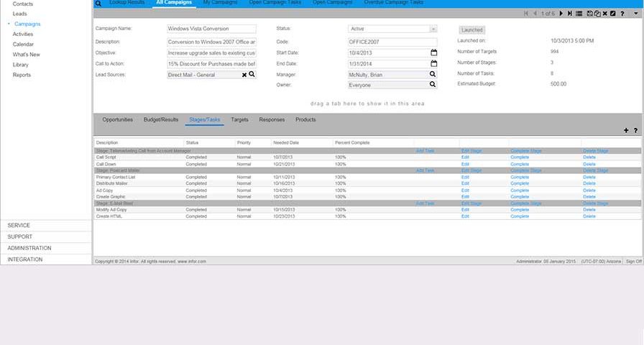The height and width of the screenshot is (345, 644).
Task: Click the Campaign Name input field
Action: tap(211, 29)
